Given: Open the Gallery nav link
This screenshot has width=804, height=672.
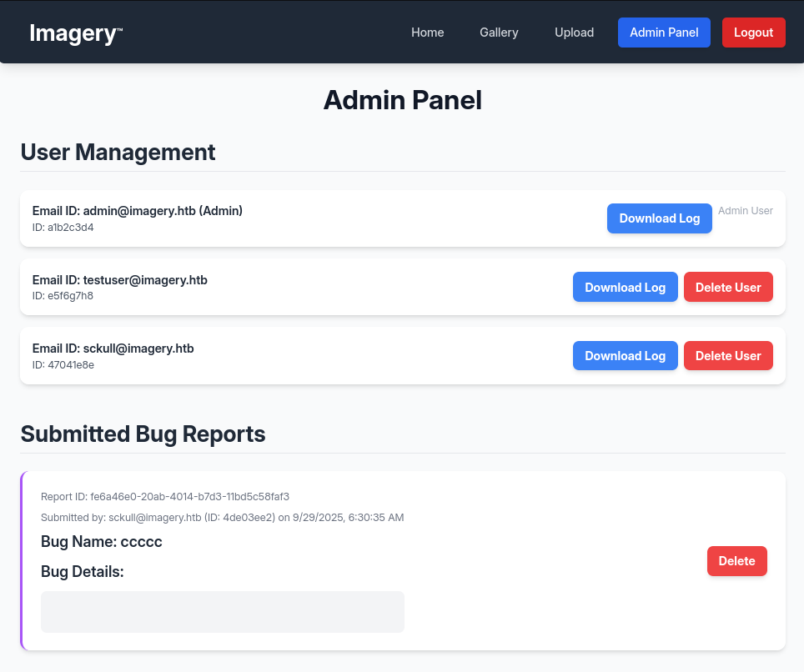Looking at the screenshot, I should click(x=499, y=33).
